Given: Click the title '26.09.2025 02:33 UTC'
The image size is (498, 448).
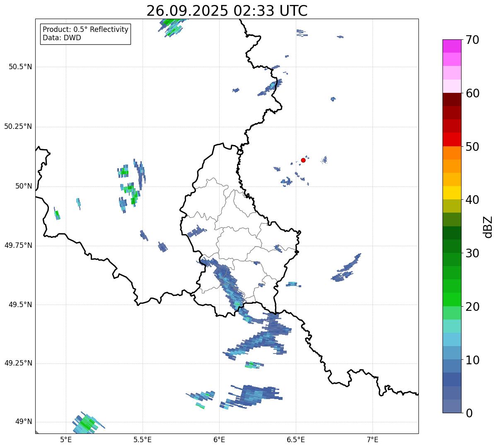Looking at the screenshot, I should tap(227, 11).
